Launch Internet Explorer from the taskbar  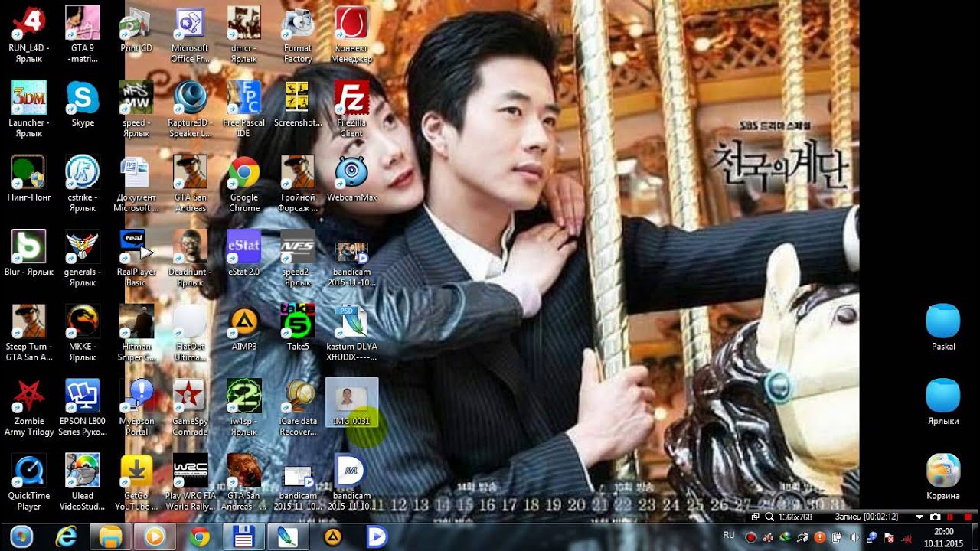click(67, 536)
